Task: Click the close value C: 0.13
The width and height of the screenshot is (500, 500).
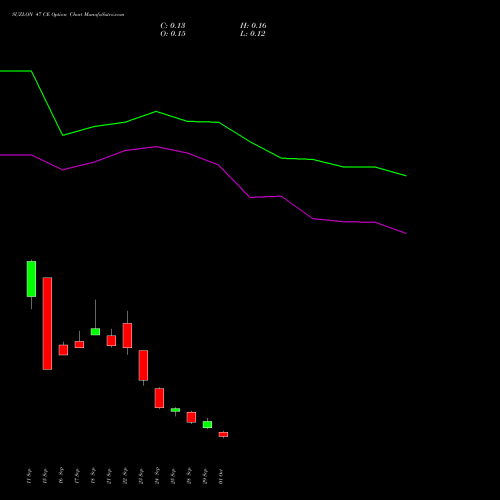Action: click(173, 26)
